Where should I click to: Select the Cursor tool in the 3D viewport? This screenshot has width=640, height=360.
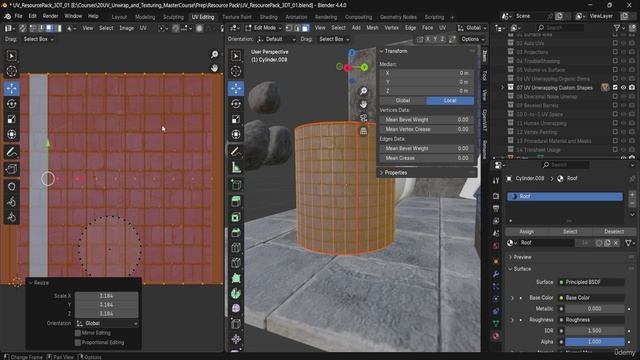click(x=236, y=71)
